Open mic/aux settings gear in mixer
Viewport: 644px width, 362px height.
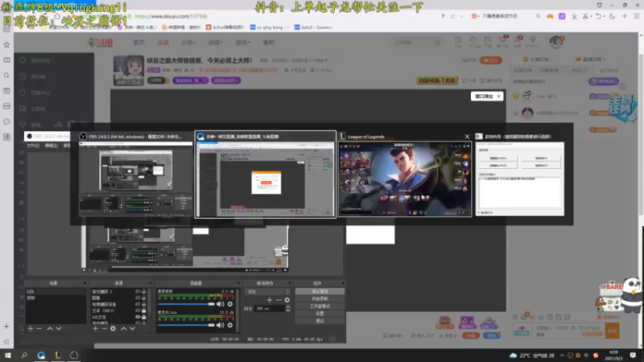click(230, 325)
